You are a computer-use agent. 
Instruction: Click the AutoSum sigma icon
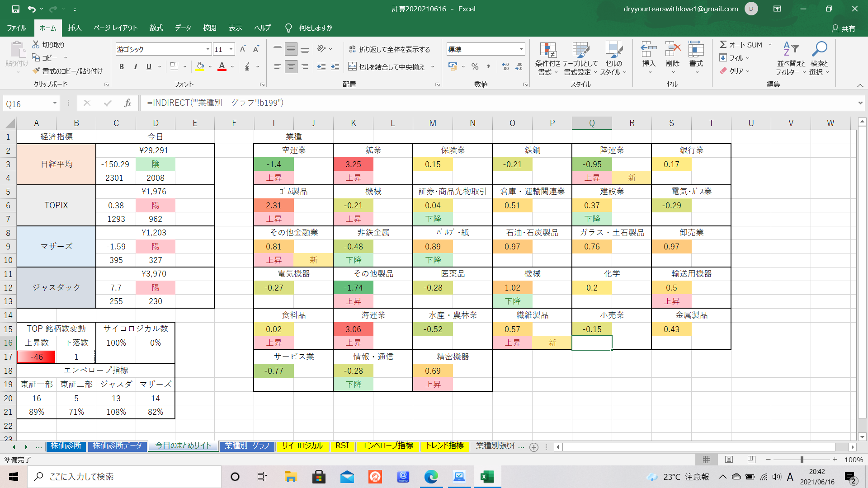(723, 44)
